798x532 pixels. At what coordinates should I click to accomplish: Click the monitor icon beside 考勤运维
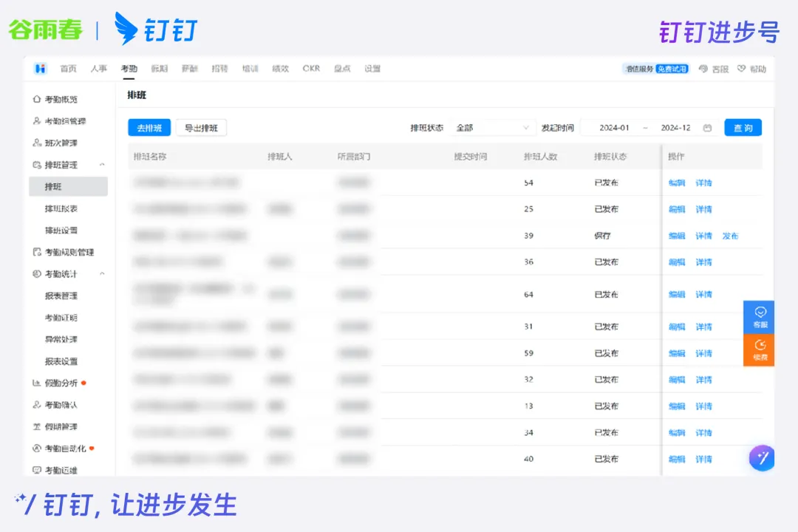pyautogui.click(x=37, y=470)
